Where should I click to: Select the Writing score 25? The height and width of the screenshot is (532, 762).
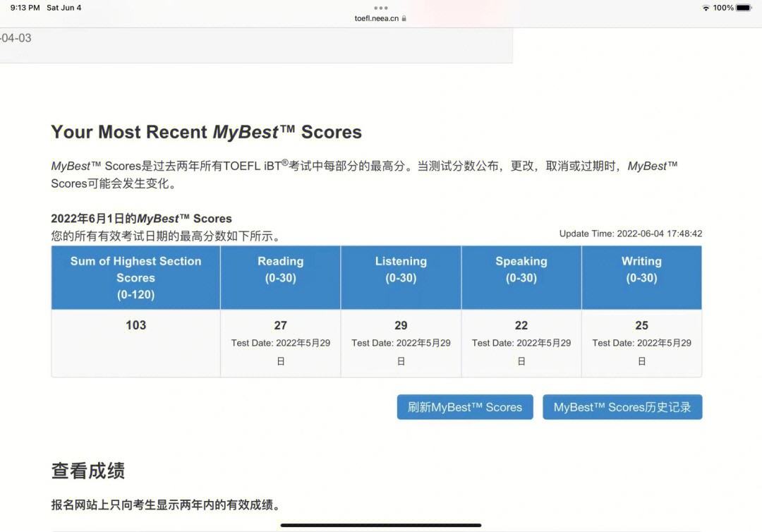pos(641,325)
